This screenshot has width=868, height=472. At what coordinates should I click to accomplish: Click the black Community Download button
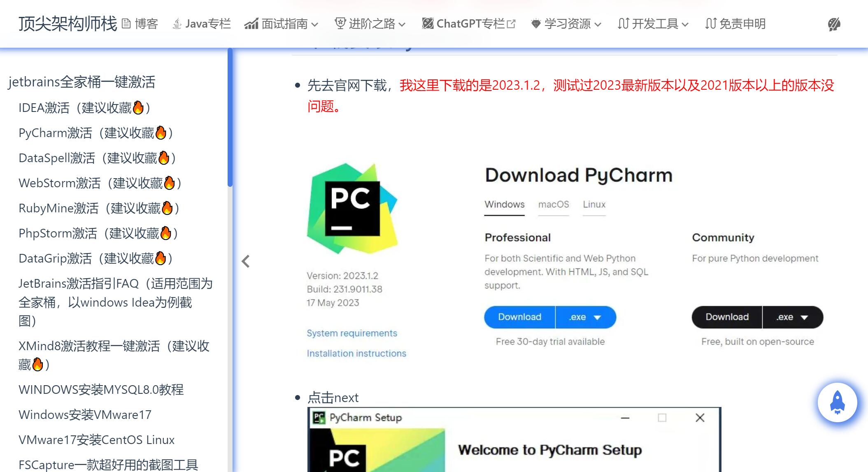coord(727,317)
